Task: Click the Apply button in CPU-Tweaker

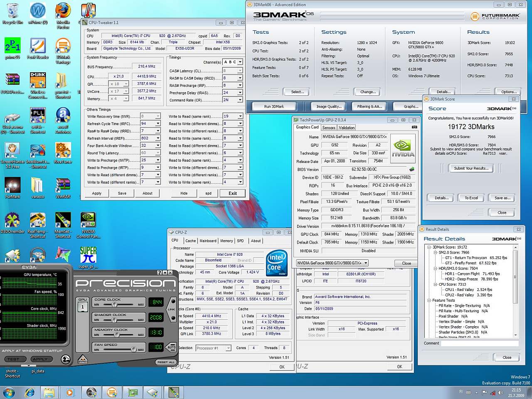Action: [96, 193]
